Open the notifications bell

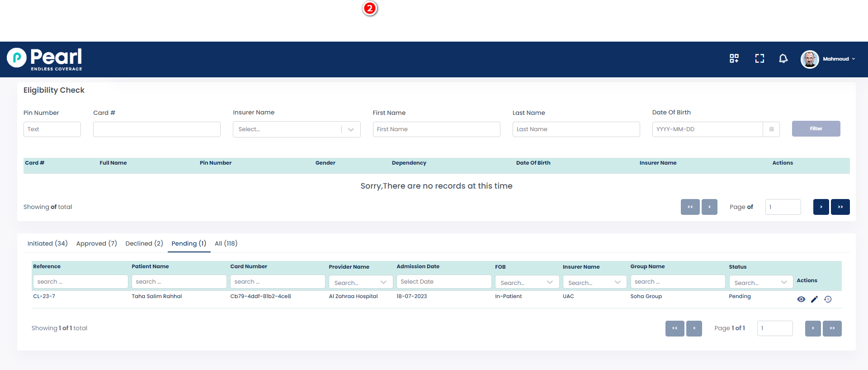pyautogui.click(x=783, y=58)
